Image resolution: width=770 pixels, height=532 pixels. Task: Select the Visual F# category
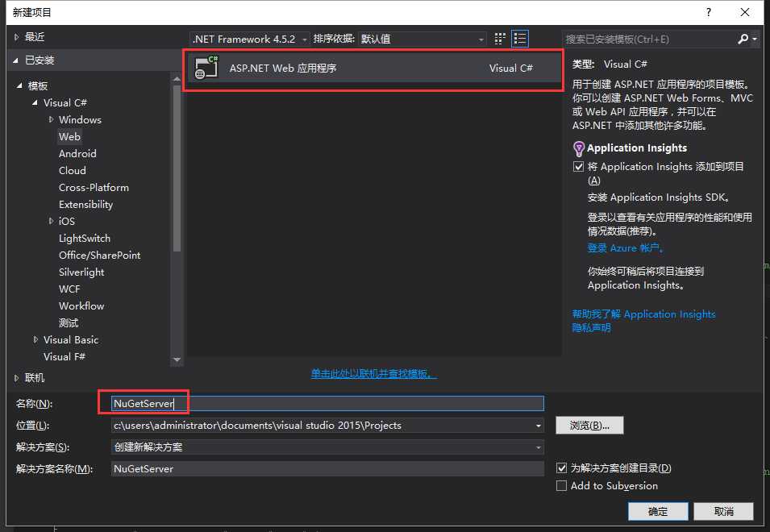65,357
